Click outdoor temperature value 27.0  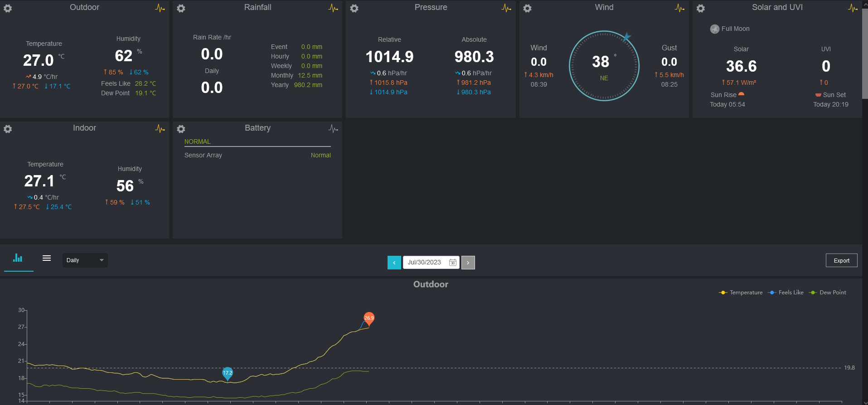point(38,60)
